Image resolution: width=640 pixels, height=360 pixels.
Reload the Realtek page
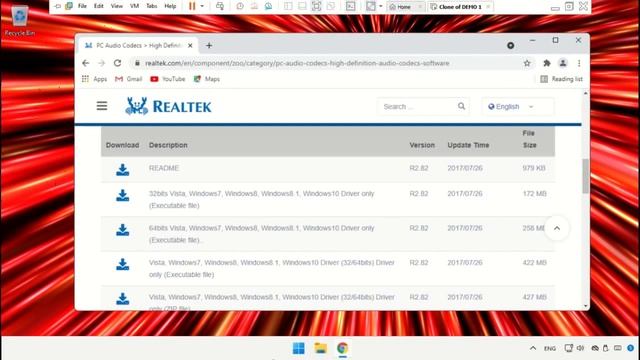118,63
